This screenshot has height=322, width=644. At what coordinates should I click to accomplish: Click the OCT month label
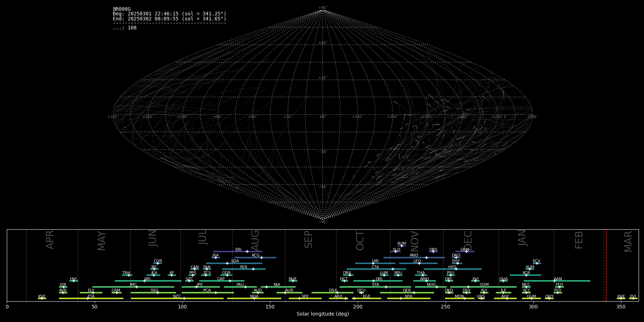tap(360, 240)
